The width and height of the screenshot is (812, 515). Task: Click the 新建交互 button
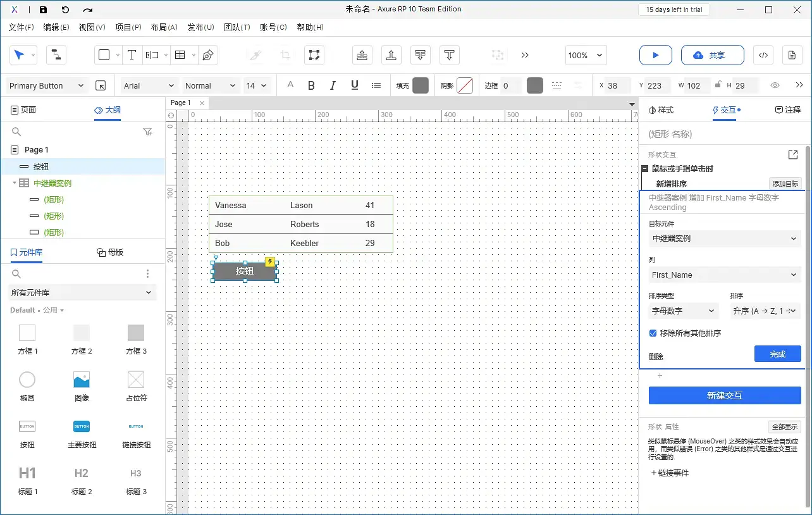pos(724,395)
